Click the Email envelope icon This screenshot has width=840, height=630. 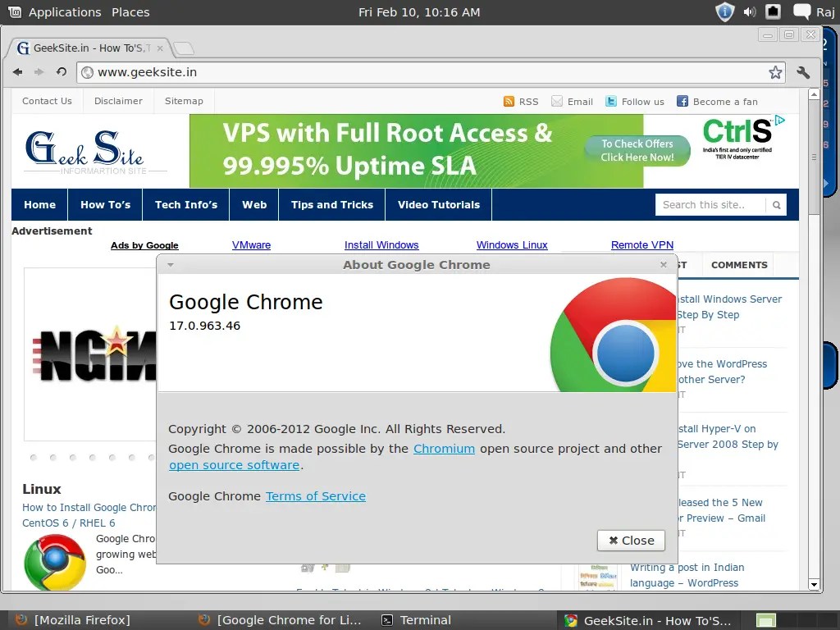click(x=557, y=101)
